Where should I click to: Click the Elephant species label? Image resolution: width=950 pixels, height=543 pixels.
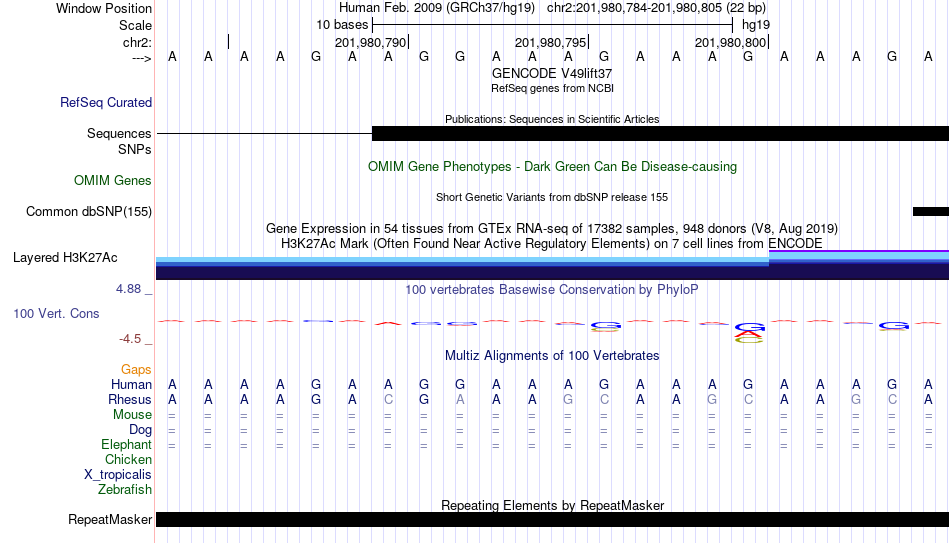pos(127,445)
